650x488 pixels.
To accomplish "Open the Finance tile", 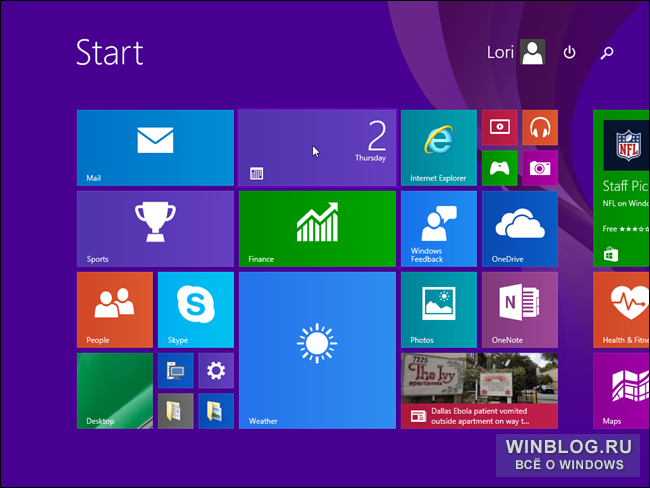I will [x=318, y=229].
